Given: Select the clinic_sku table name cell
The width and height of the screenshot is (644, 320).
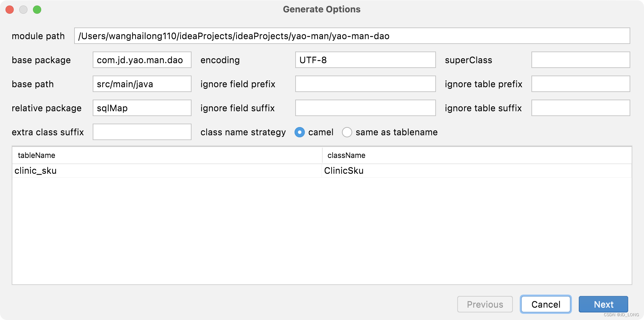Looking at the screenshot, I should coord(167,171).
